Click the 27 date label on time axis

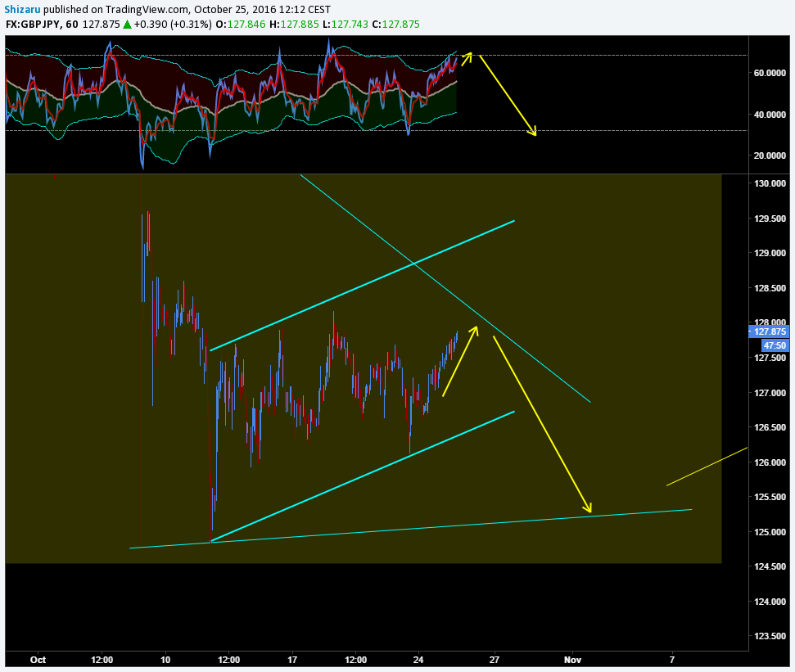coord(495,660)
